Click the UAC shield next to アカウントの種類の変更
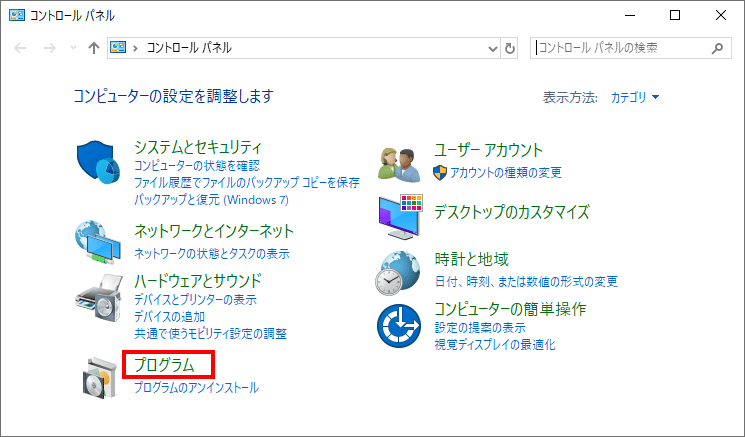 [x=440, y=172]
